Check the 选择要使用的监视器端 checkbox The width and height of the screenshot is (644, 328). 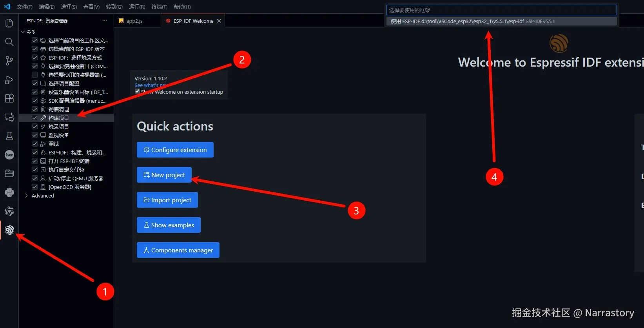(34, 75)
